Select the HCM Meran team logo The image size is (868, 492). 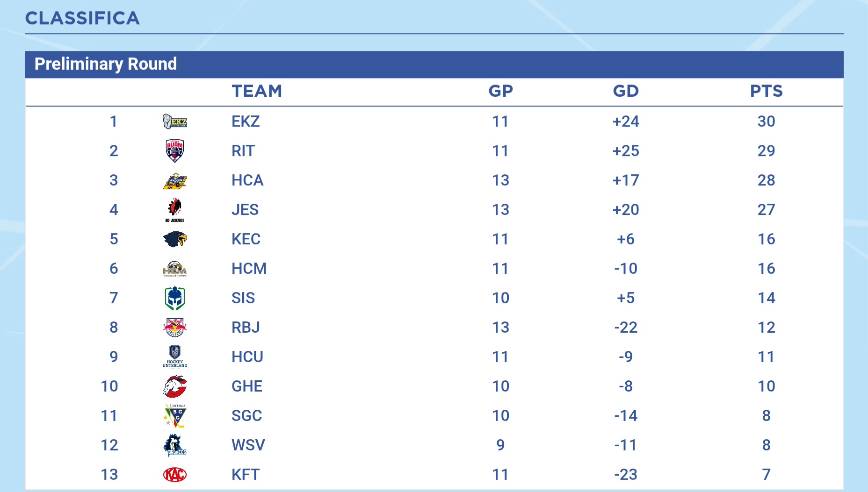coord(175,269)
